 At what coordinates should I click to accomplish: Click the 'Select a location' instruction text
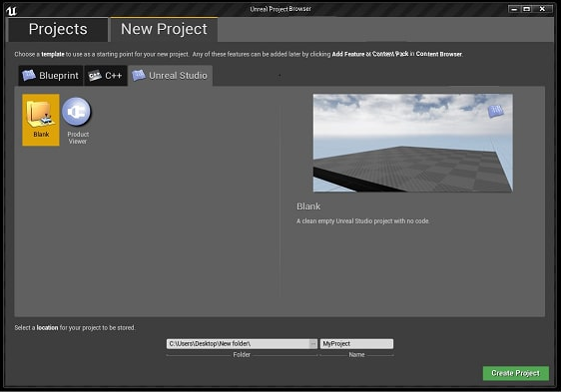[75, 327]
